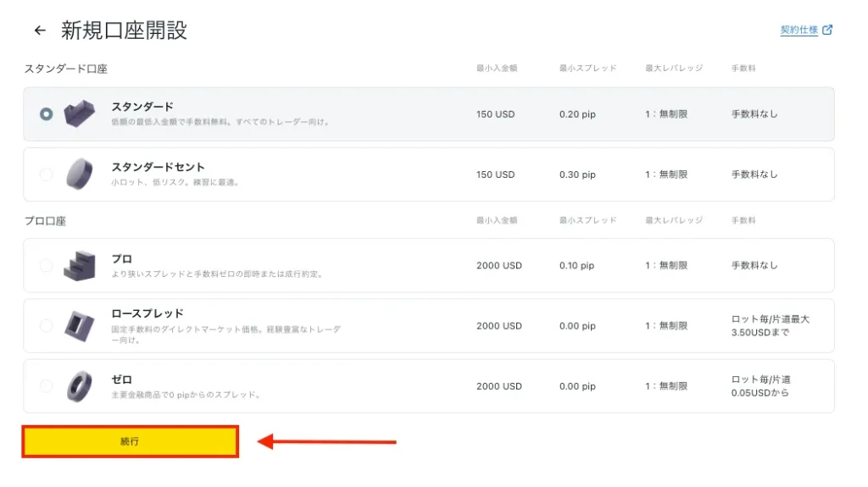
Task: Click the スタンダードセント description text
Action: click(x=175, y=182)
